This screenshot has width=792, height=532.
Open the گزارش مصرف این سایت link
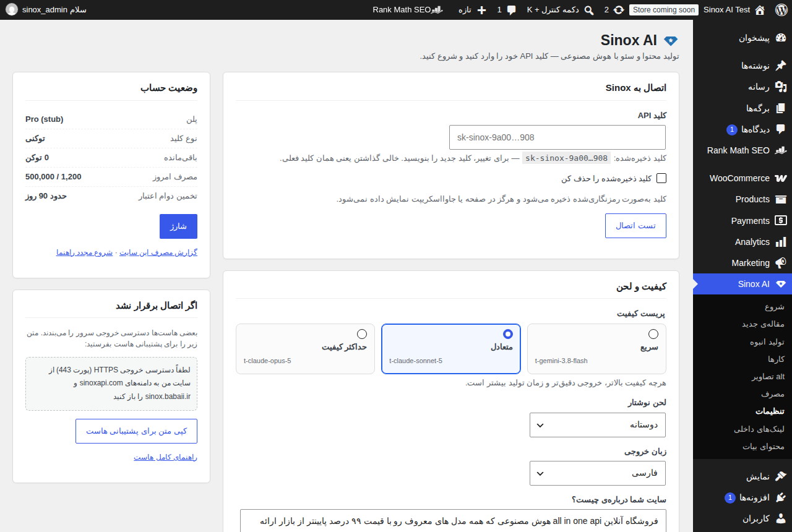pyautogui.click(x=158, y=252)
